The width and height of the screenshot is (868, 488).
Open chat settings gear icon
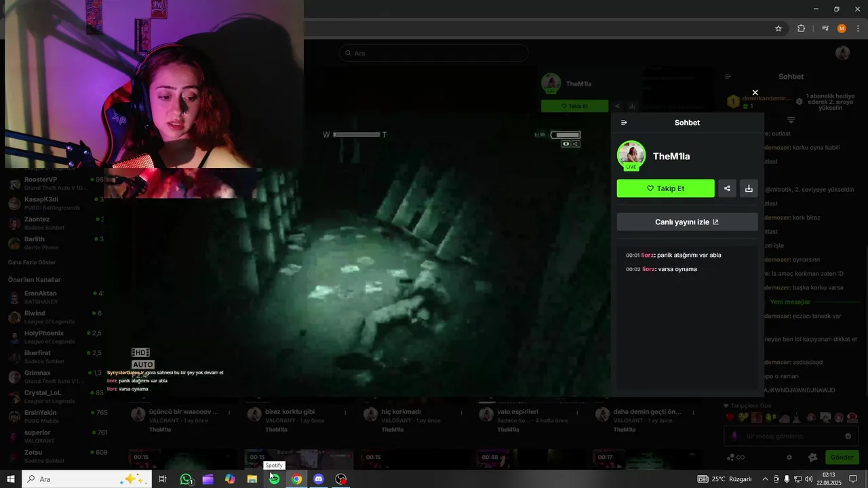pyautogui.click(x=789, y=457)
